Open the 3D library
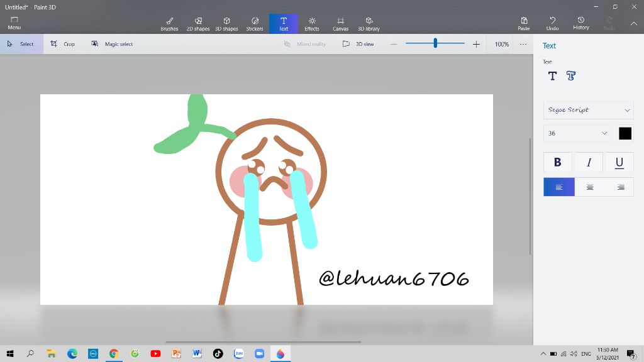Screen dimensions: 644x362 click(x=369, y=24)
